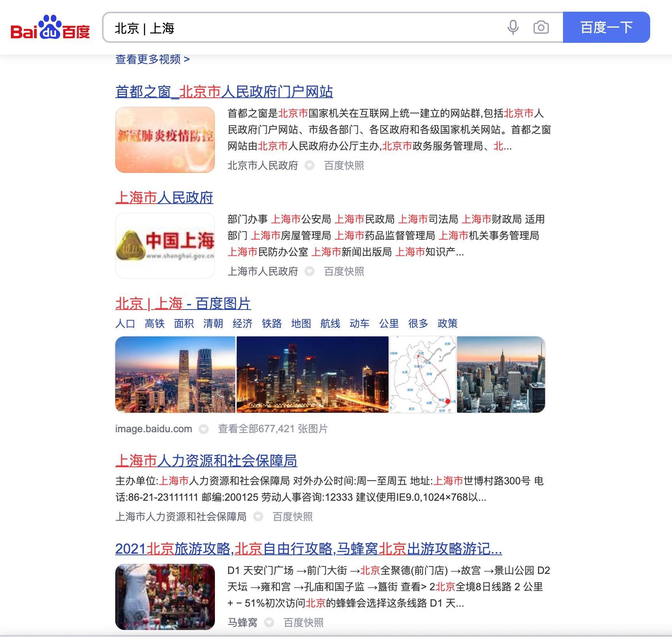
Task: Open 百度快照 for 马蜂窝 result
Action: pyautogui.click(x=304, y=623)
